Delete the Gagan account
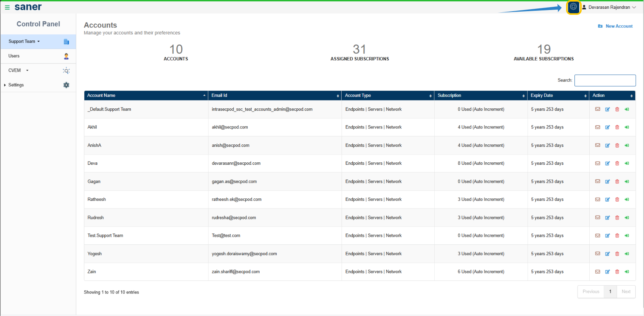 tap(617, 182)
